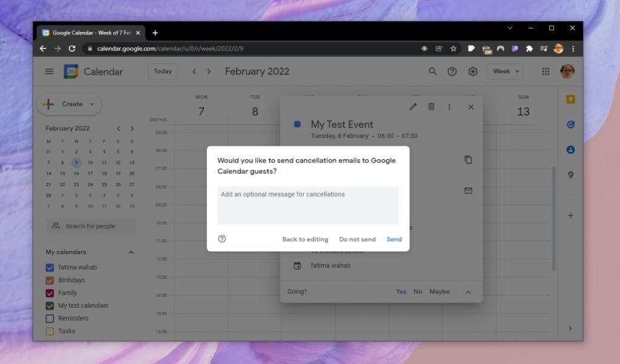The height and width of the screenshot is (364, 620).
Task: Open event options three-dot menu
Action: 449,107
